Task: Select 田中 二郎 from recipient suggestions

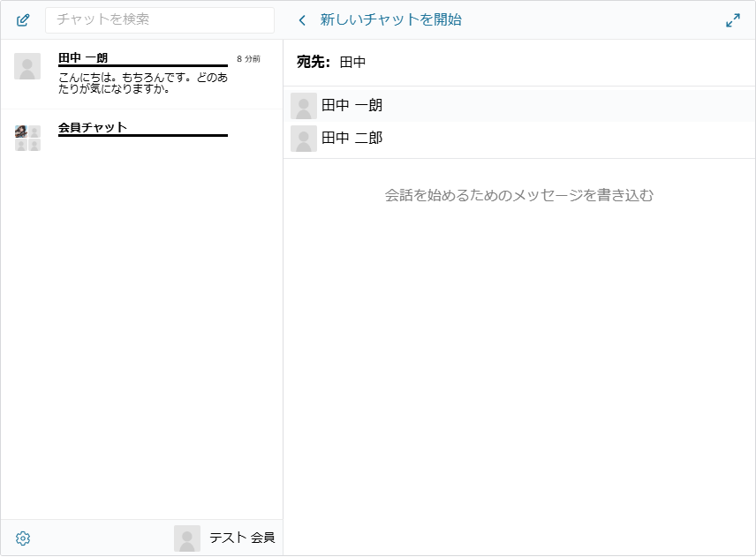Action: 519,139
